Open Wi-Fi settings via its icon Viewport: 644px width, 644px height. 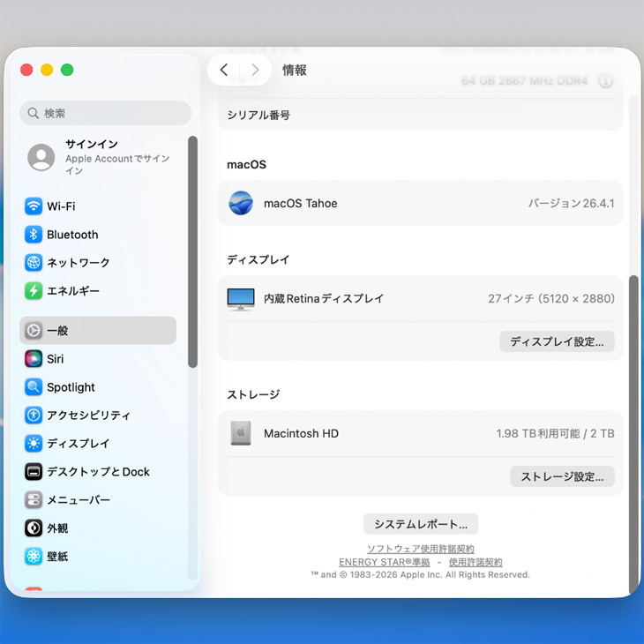pyautogui.click(x=34, y=206)
